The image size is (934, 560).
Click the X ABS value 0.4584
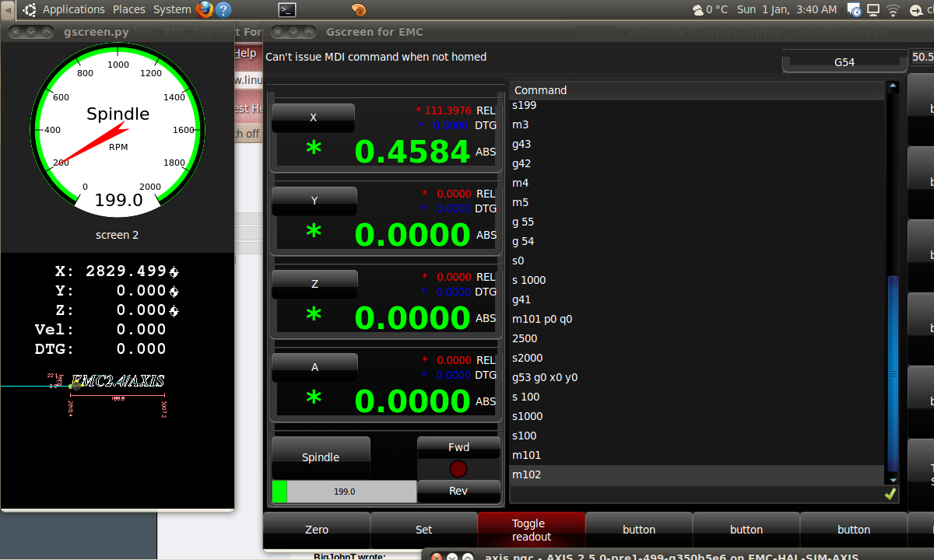(x=413, y=152)
